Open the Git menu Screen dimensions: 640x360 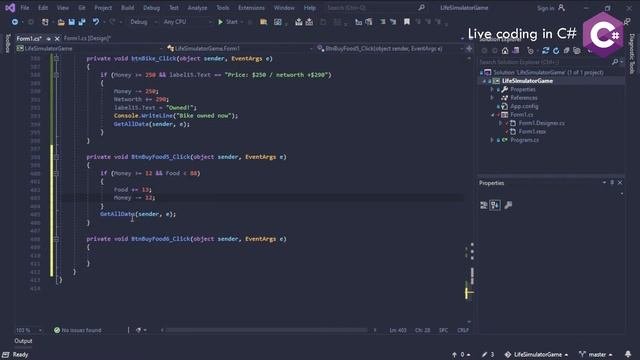coord(82,8)
